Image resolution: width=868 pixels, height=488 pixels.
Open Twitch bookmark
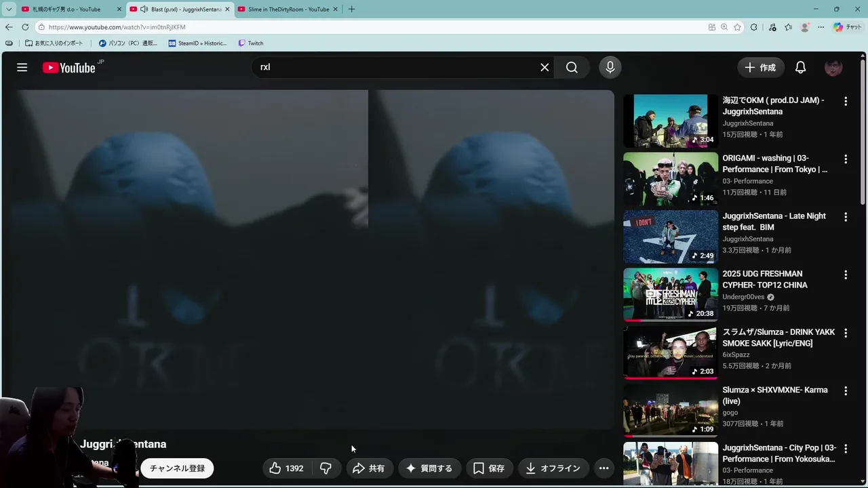click(250, 43)
